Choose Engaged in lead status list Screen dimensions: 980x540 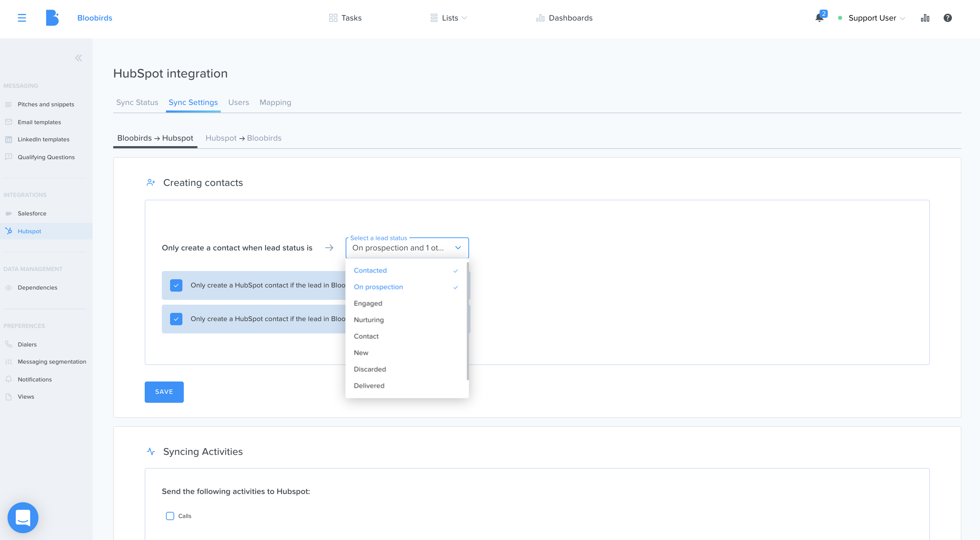[406, 303]
